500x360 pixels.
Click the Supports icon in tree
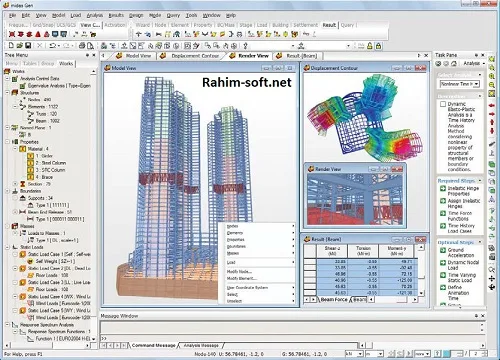[x=23, y=198]
